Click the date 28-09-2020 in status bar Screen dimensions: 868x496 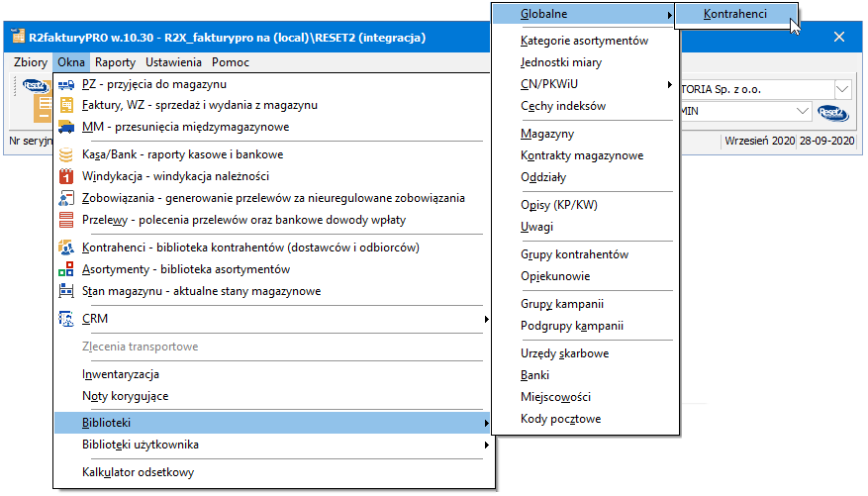tap(827, 141)
